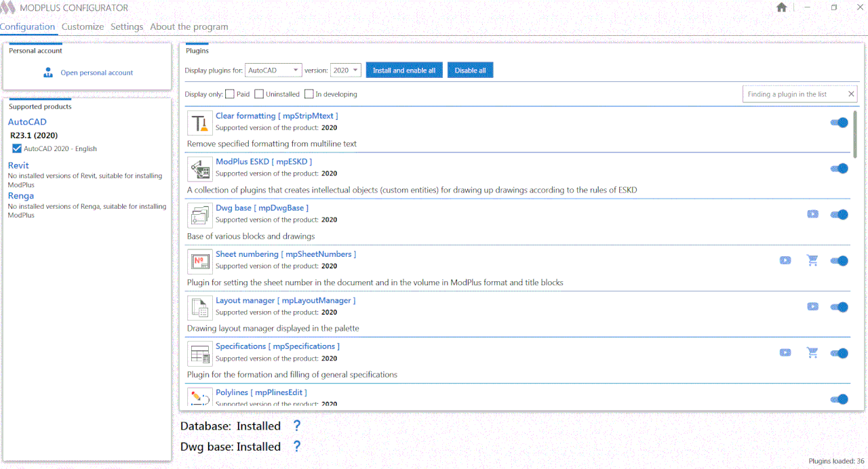Click the ModPlus ESKD plugin icon
The image size is (868, 469).
pos(200,168)
